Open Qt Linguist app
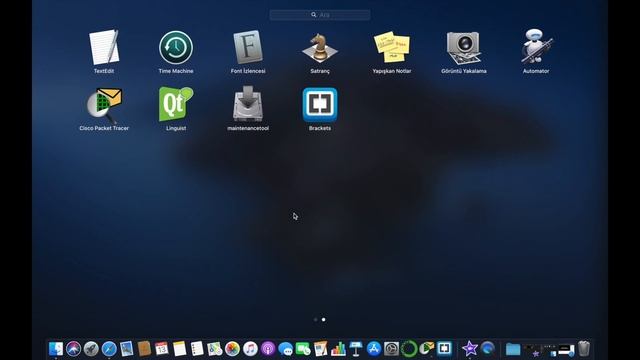 click(176, 104)
